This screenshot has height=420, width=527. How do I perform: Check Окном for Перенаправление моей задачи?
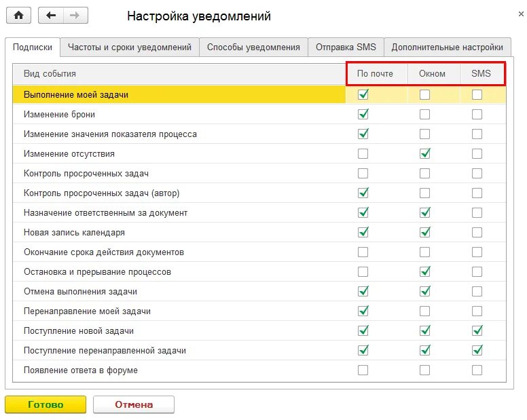pyautogui.click(x=425, y=311)
